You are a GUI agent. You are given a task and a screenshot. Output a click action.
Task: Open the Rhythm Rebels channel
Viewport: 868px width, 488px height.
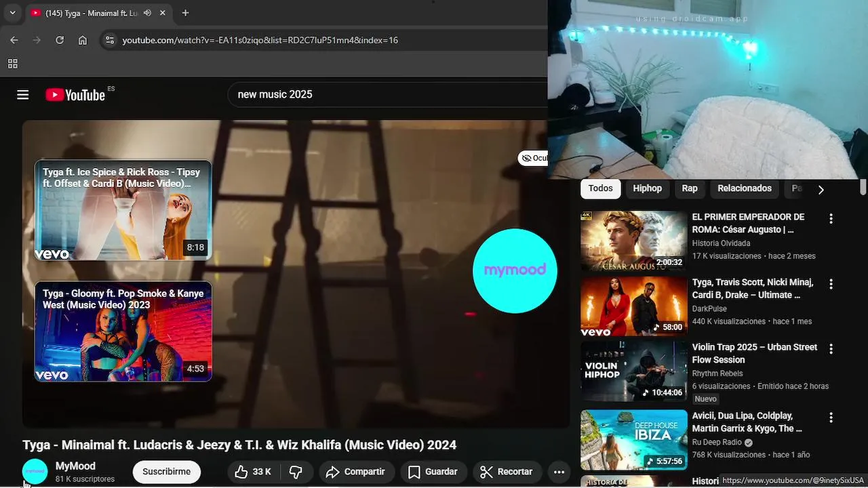pos(717,373)
